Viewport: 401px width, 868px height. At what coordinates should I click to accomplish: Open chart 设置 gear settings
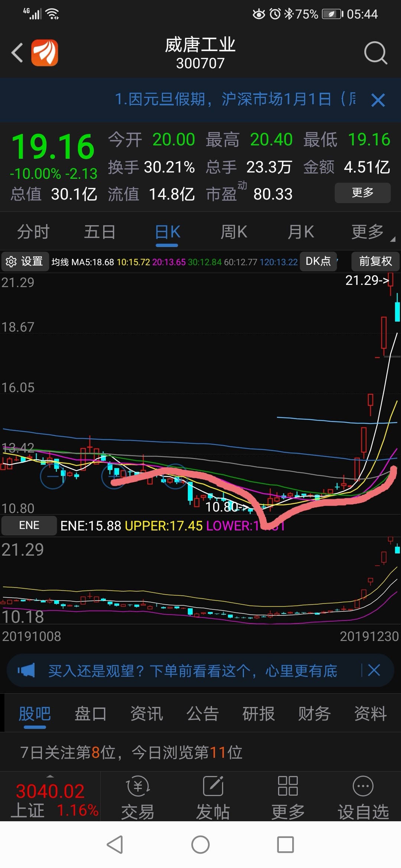coord(25,262)
